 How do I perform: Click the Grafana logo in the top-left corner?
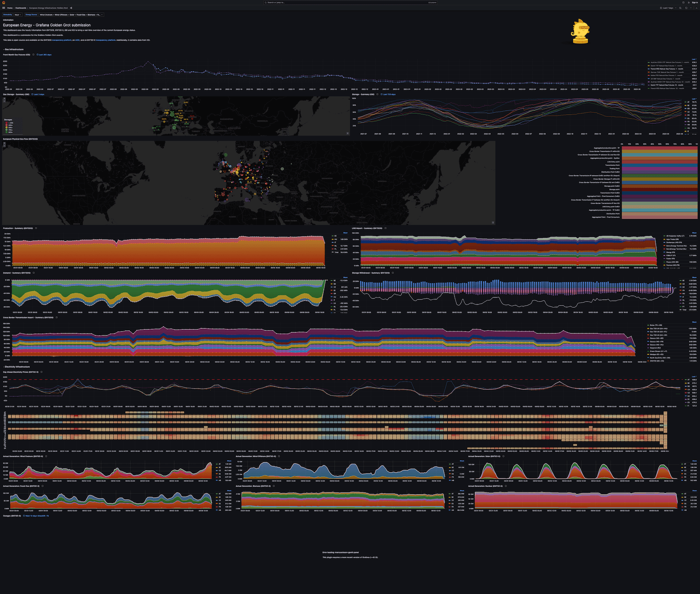(x=4, y=2)
